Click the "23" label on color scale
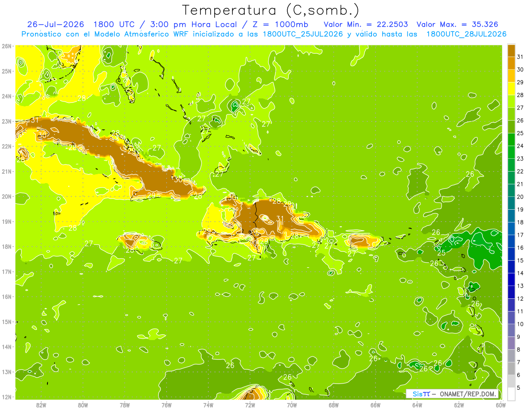532x411 pixels. tap(520, 158)
